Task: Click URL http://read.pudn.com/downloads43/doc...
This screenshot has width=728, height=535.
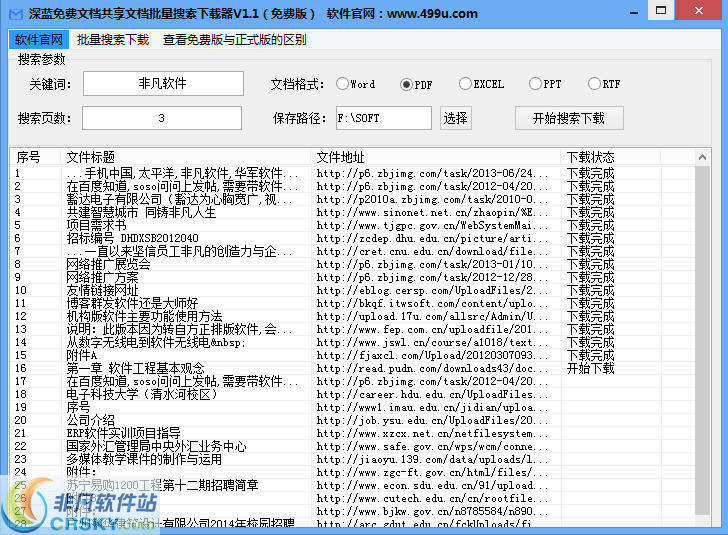Action: 432,369
